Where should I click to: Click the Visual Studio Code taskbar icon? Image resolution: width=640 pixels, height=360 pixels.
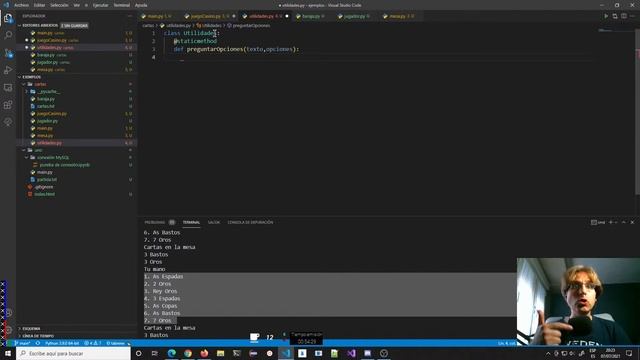tap(286, 353)
